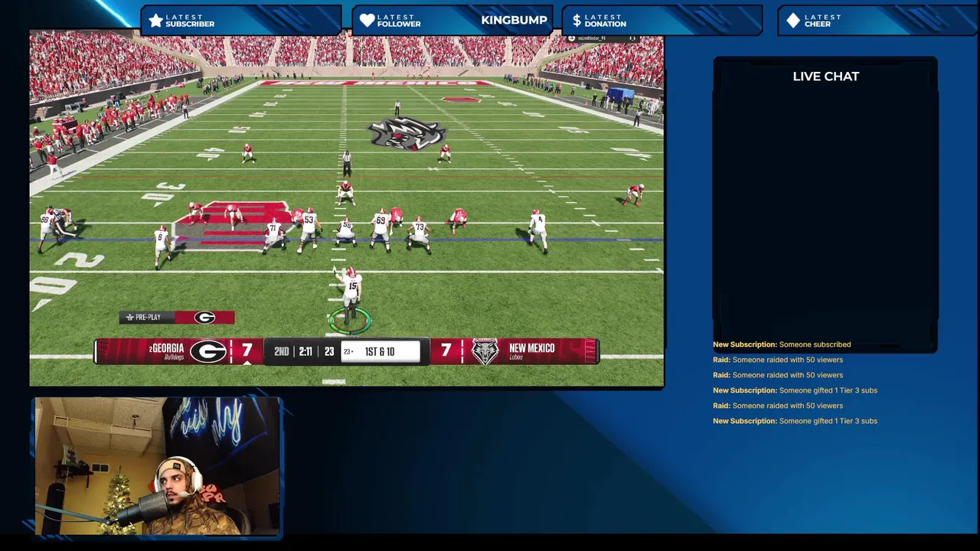Click the Latest Donation label

[605, 21]
